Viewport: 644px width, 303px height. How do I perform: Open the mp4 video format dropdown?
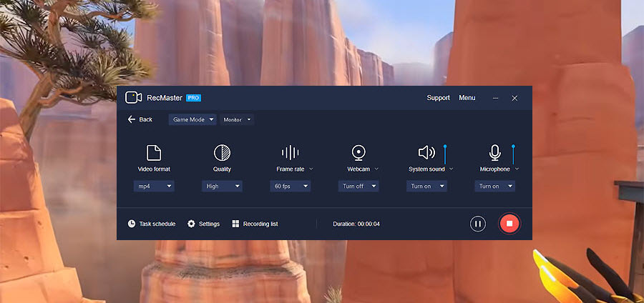(154, 186)
